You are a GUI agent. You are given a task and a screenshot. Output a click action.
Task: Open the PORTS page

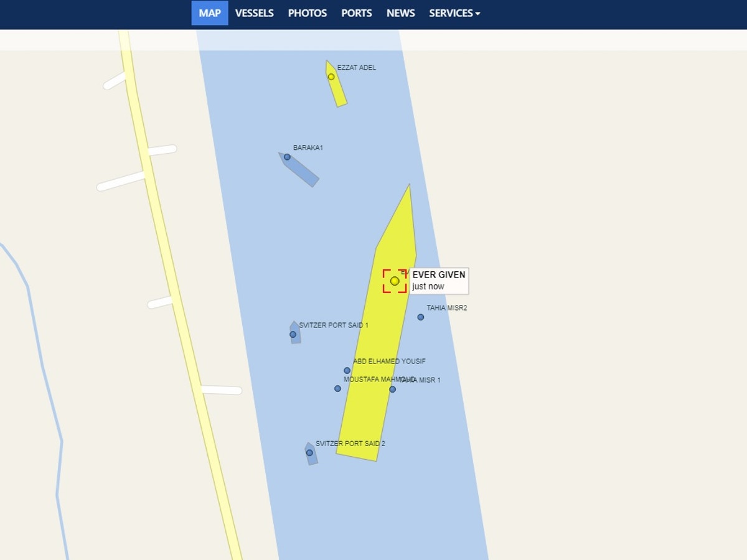point(357,13)
